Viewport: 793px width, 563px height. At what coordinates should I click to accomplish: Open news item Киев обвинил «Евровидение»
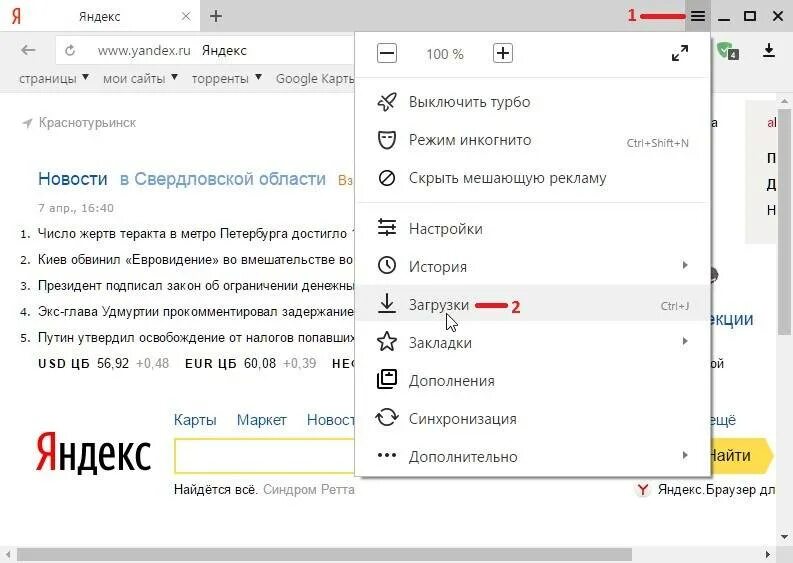[x=195, y=259]
